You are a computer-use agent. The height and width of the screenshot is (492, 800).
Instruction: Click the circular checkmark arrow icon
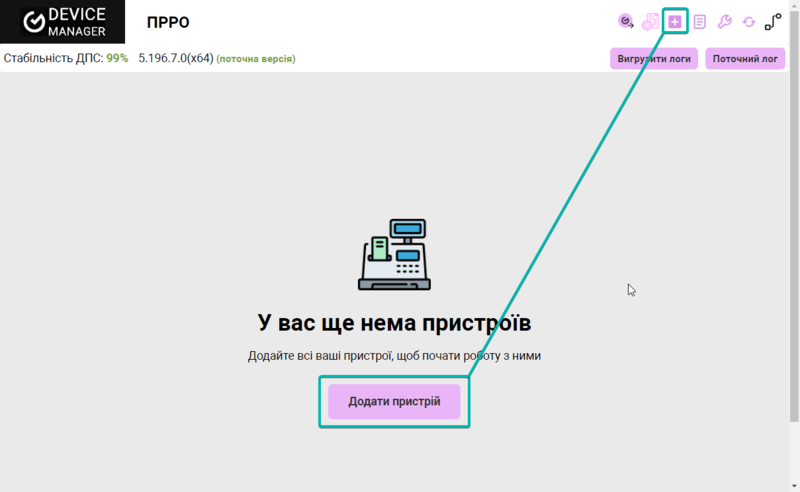tap(626, 21)
